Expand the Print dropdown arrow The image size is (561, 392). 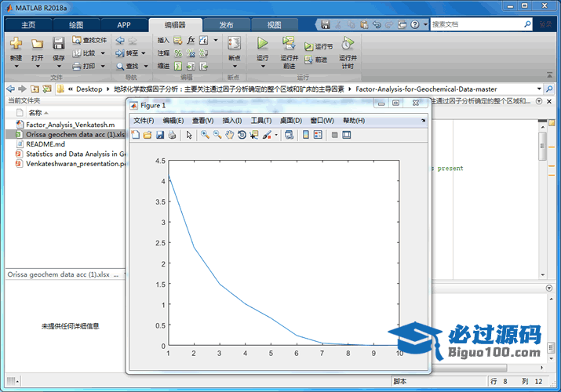coord(103,66)
